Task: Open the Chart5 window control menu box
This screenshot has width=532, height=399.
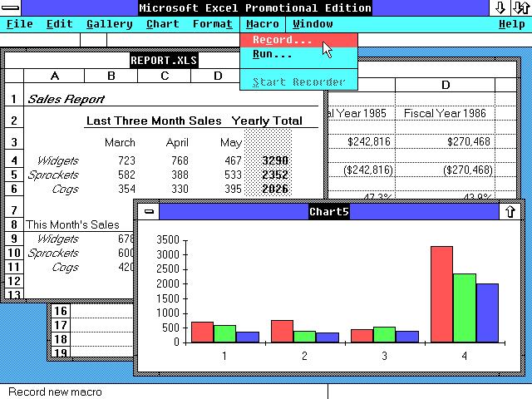Action: click(149, 211)
